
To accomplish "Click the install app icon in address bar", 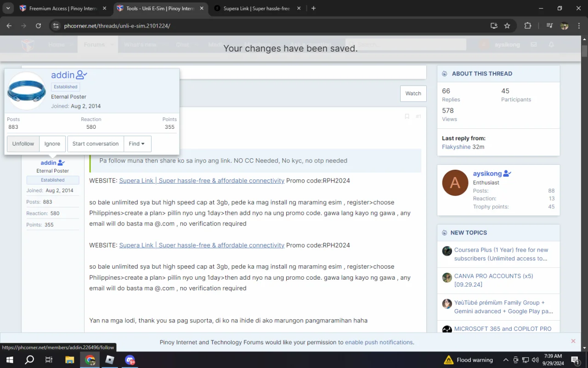I will [494, 26].
